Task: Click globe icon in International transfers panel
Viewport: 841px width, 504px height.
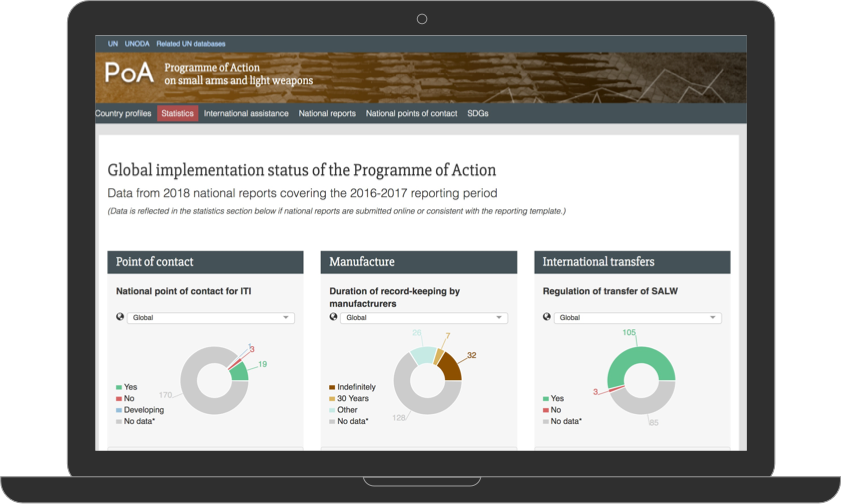Action: click(x=547, y=317)
